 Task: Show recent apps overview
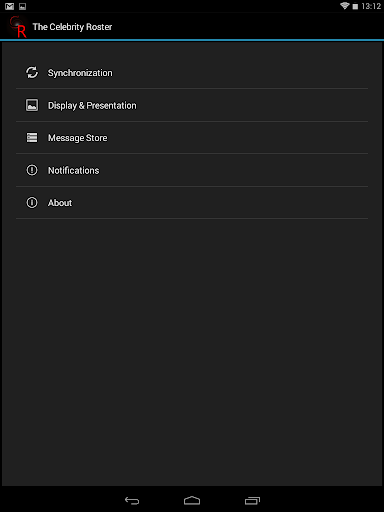click(x=252, y=500)
